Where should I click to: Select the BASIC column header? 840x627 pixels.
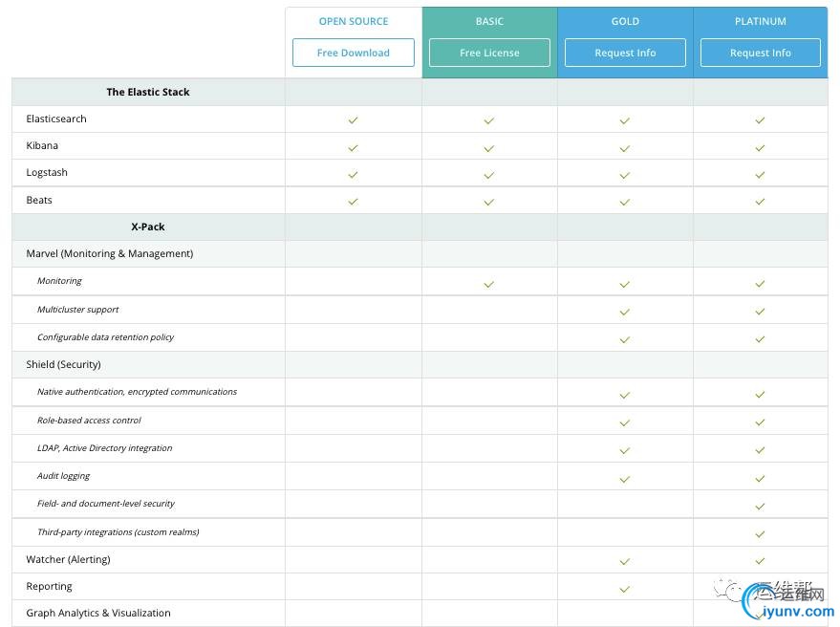coord(489,21)
